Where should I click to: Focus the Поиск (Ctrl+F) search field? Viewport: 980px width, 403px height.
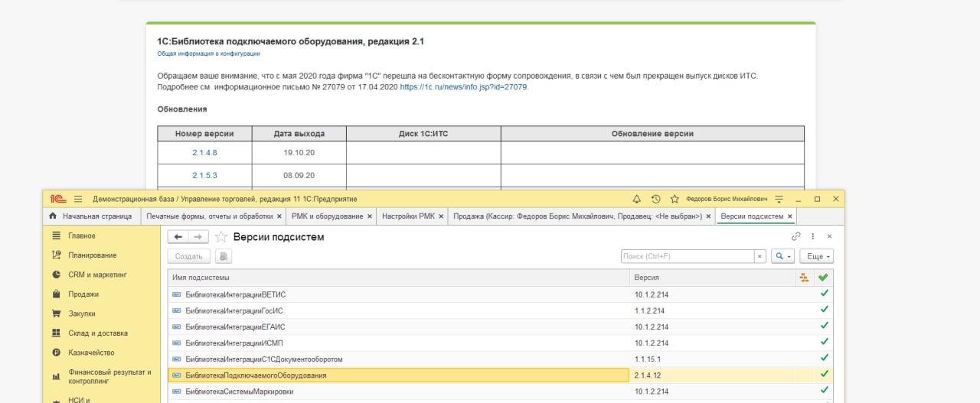coord(688,256)
